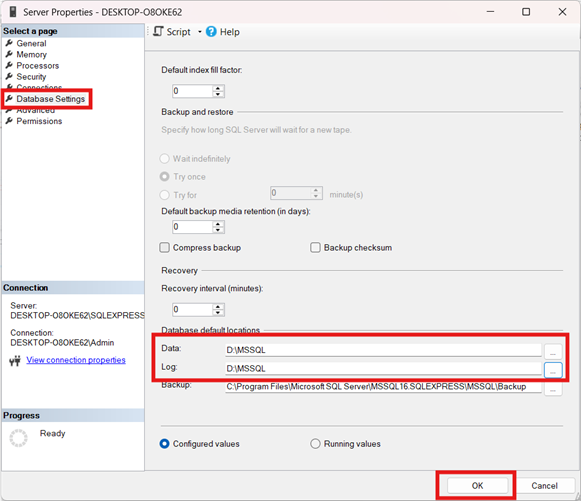This screenshot has height=501, width=581.
Task: Browse for Data default location folder
Action: (x=553, y=351)
